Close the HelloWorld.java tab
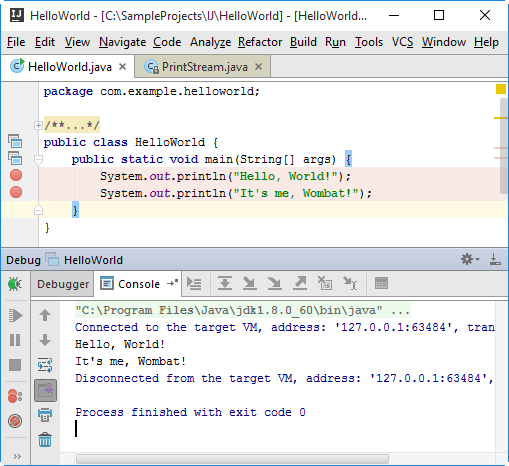Screen dimensions: 509x466 123,67
